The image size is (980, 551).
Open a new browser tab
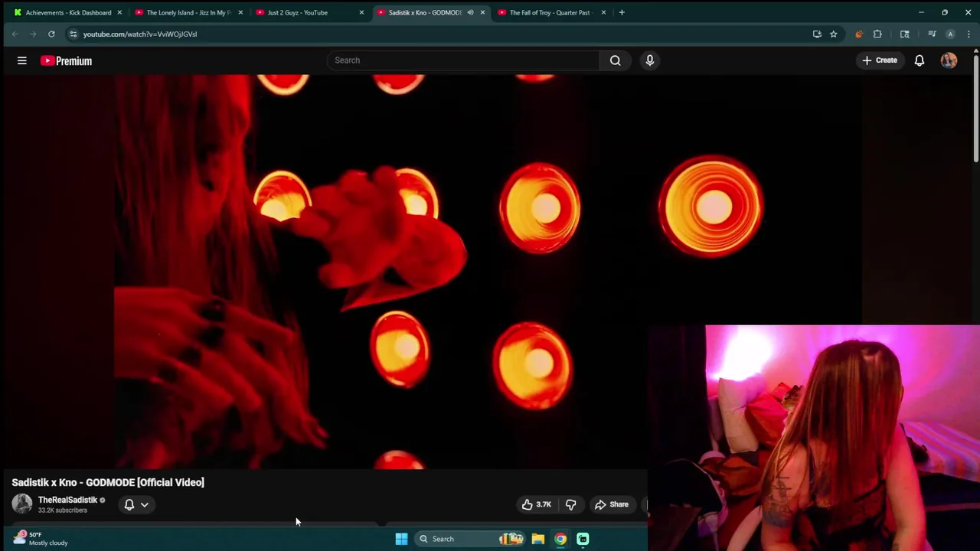click(622, 12)
